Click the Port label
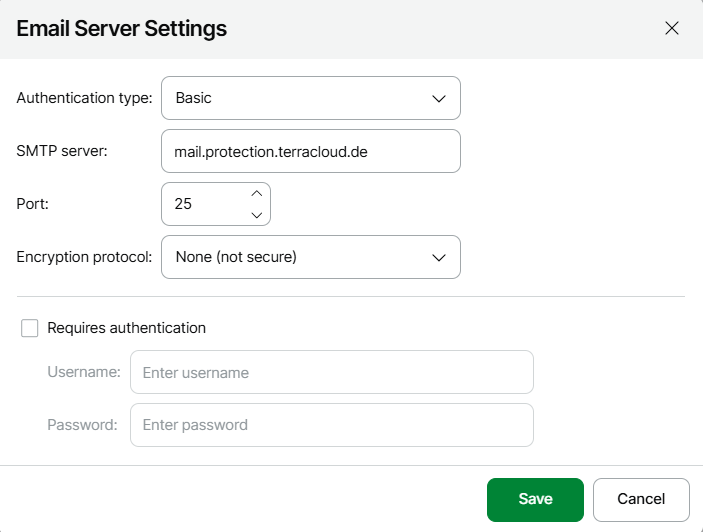The width and height of the screenshot is (703, 532). pyautogui.click(x=32, y=204)
